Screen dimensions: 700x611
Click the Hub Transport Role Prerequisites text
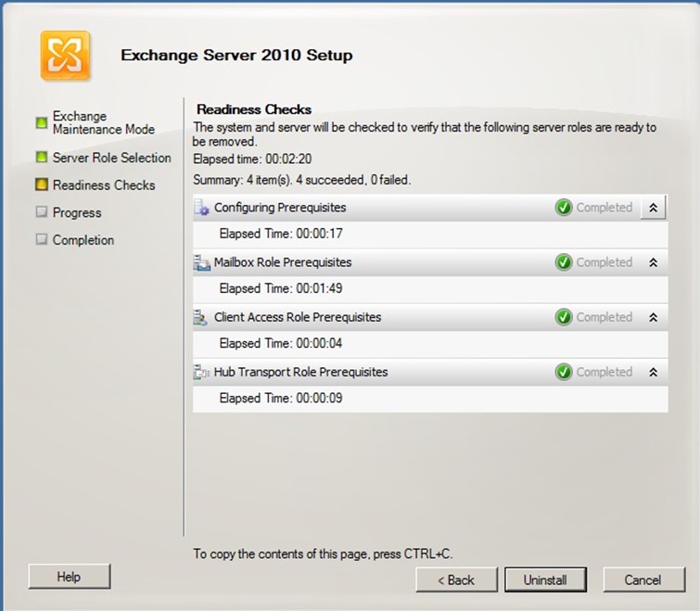(301, 372)
